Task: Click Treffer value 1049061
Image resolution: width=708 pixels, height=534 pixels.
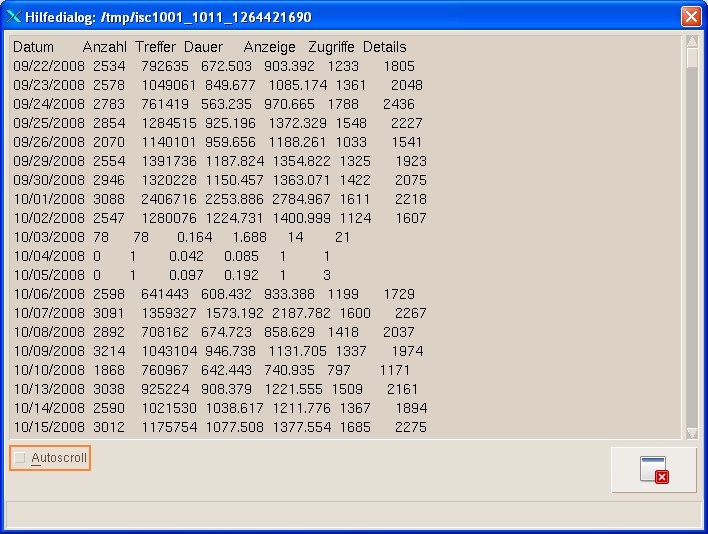Action: click(169, 85)
